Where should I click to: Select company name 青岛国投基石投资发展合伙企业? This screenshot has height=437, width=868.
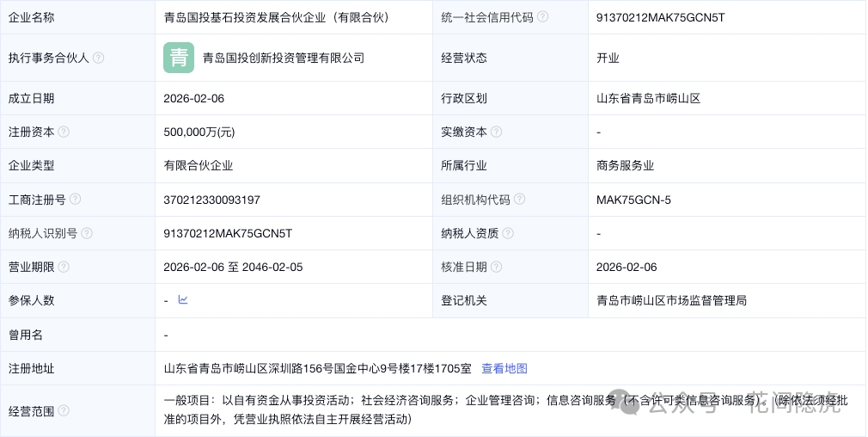277,17
